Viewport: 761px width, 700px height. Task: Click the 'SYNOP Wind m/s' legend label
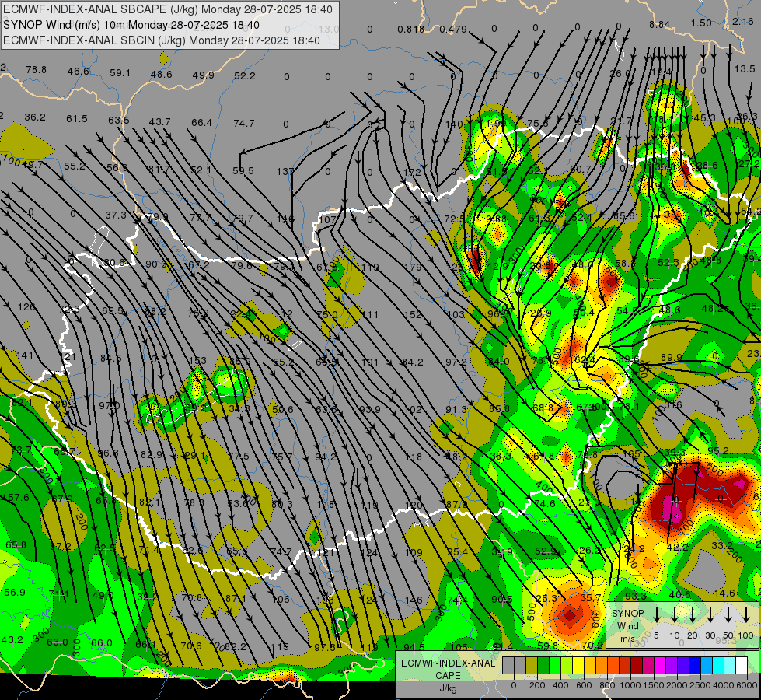tap(627, 626)
